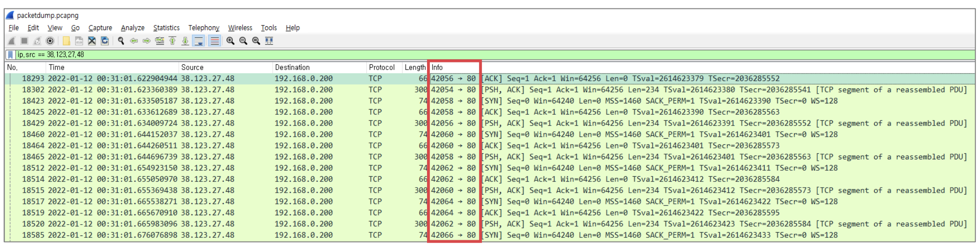The width and height of the screenshot is (980, 251).
Task: Reset text to normal size
Action: click(x=256, y=41)
